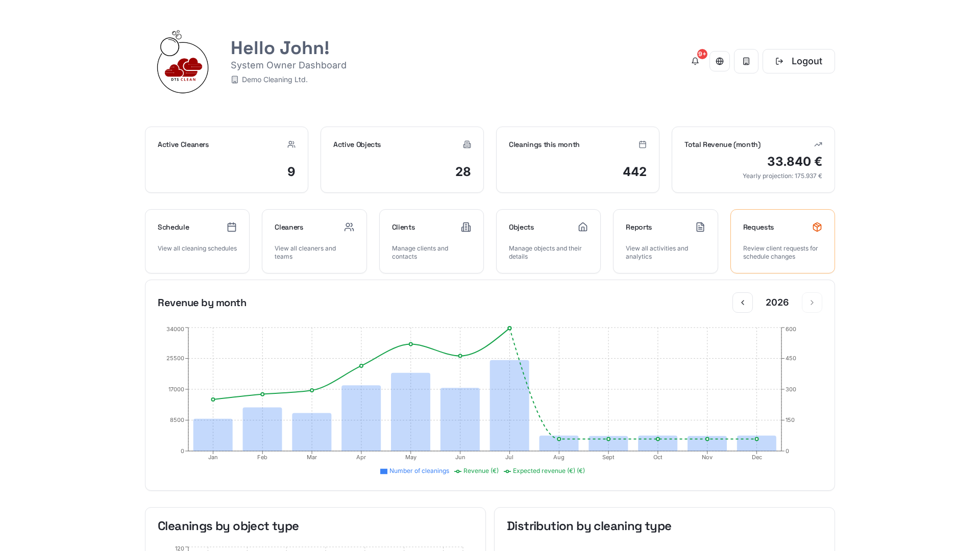This screenshot has height=551, width=980.
Task: Click the globe language icon
Action: click(720, 61)
